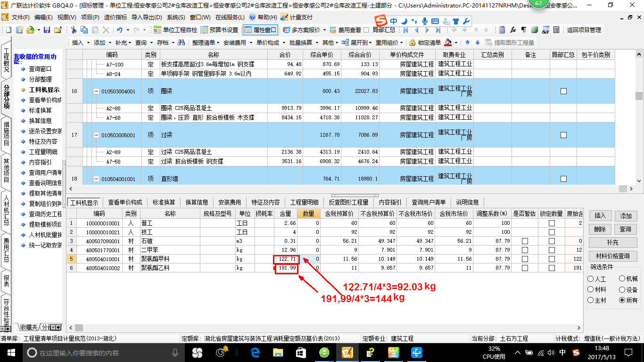Toggle the 属性窗口 property window button

261,30
